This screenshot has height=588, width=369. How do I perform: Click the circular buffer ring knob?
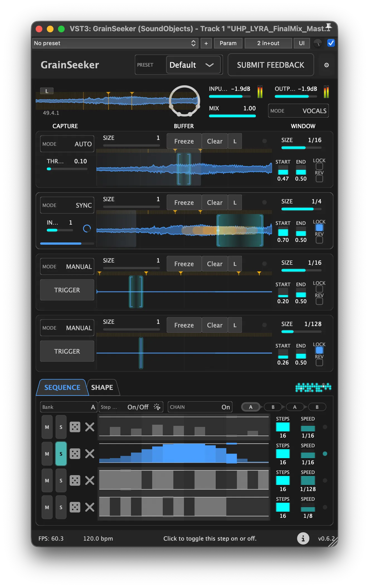[184, 101]
